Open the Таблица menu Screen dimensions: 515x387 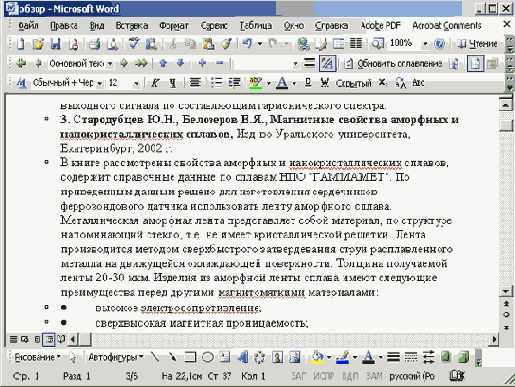click(256, 26)
